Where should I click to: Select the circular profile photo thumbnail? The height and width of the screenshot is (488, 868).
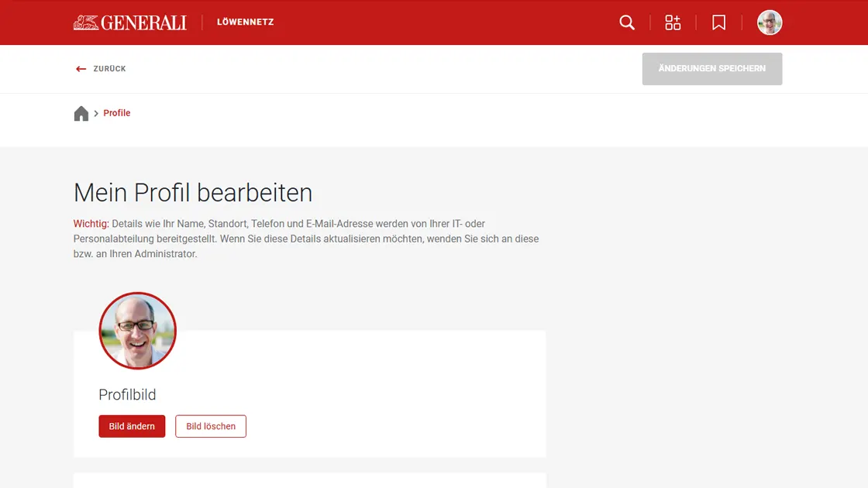coord(137,331)
